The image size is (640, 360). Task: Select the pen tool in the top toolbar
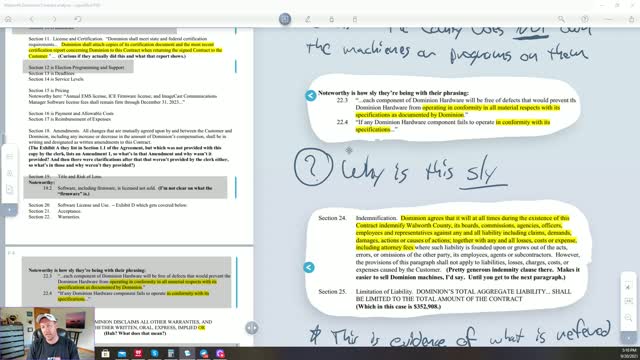(x=308, y=19)
